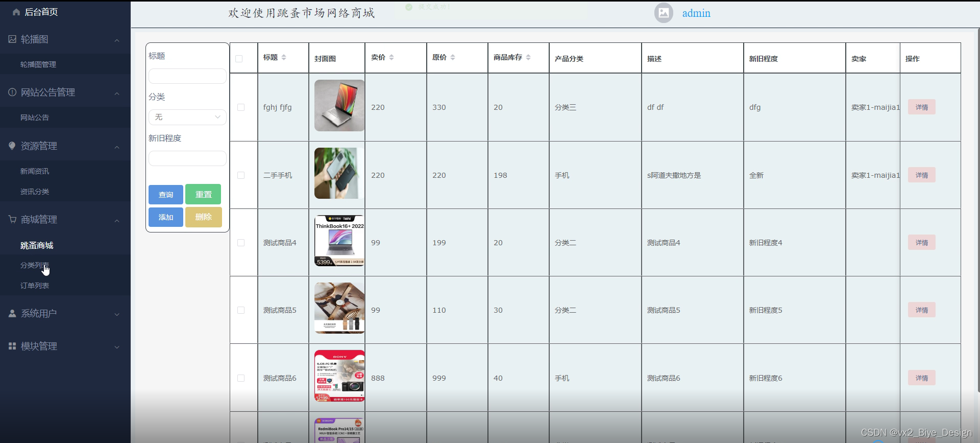Check the row checkbox for 测试商品6
Image resolution: width=980 pixels, height=443 pixels.
241,378
